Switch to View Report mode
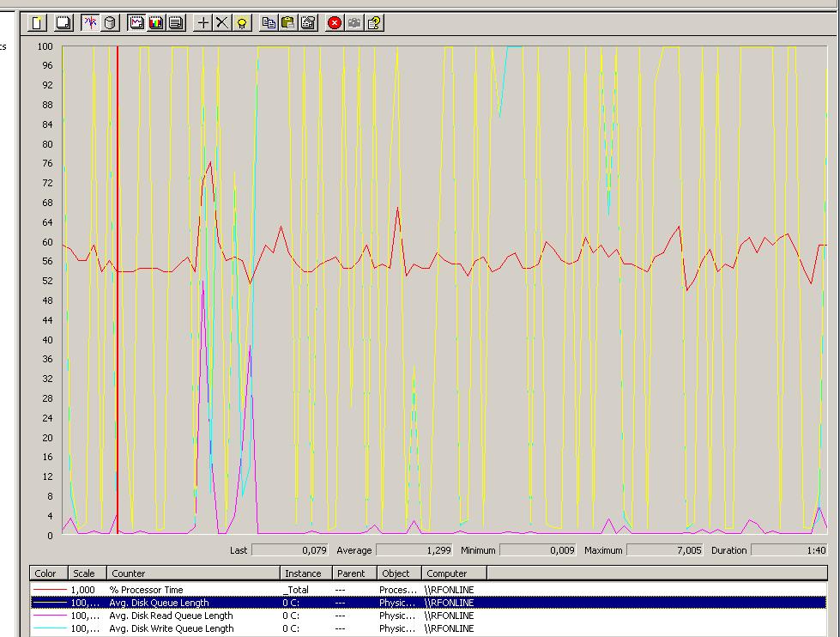The height and width of the screenshot is (637, 840). pyautogui.click(x=176, y=23)
